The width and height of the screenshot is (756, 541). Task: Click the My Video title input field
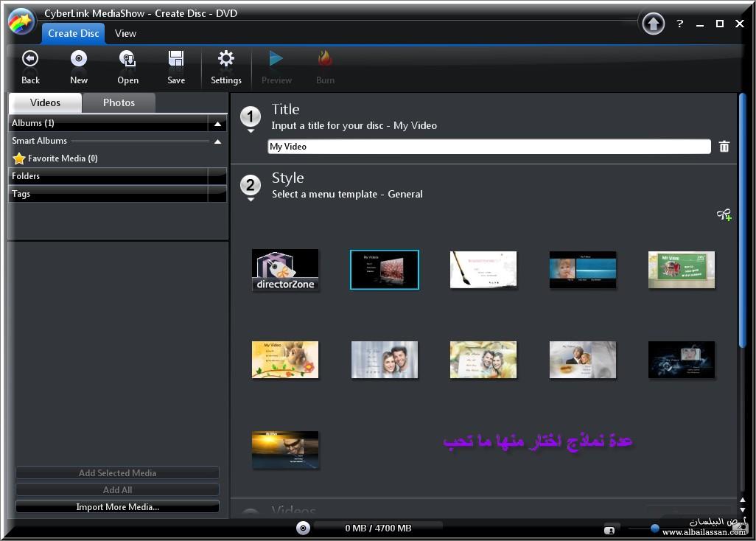pyautogui.click(x=489, y=147)
